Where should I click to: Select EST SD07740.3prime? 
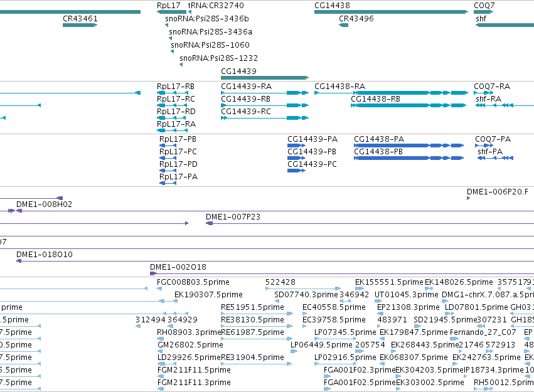(x=306, y=295)
